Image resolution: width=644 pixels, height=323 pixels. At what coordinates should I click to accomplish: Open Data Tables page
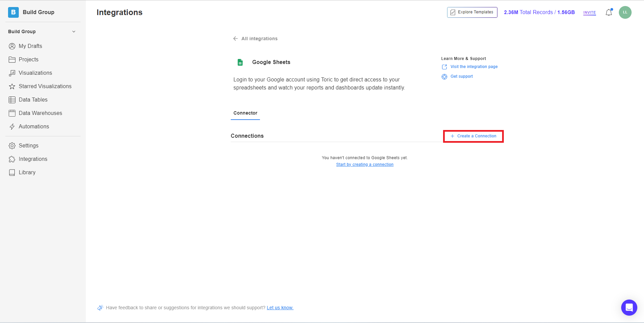coord(33,100)
